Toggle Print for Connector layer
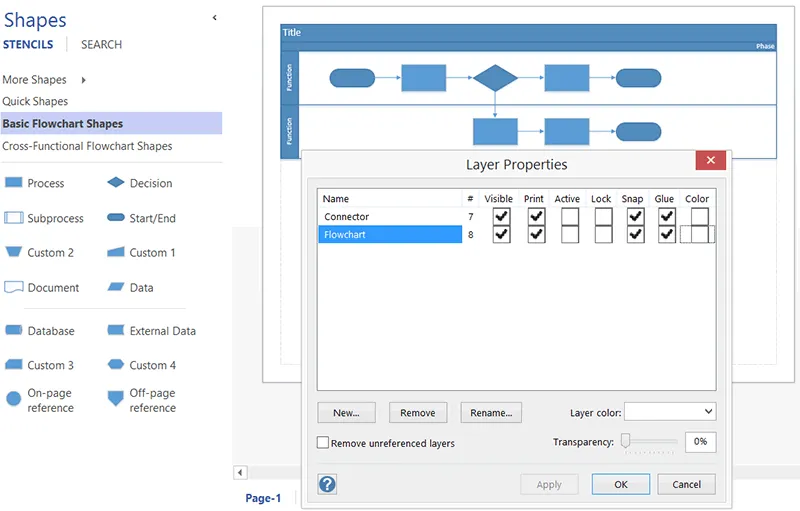 [536, 217]
